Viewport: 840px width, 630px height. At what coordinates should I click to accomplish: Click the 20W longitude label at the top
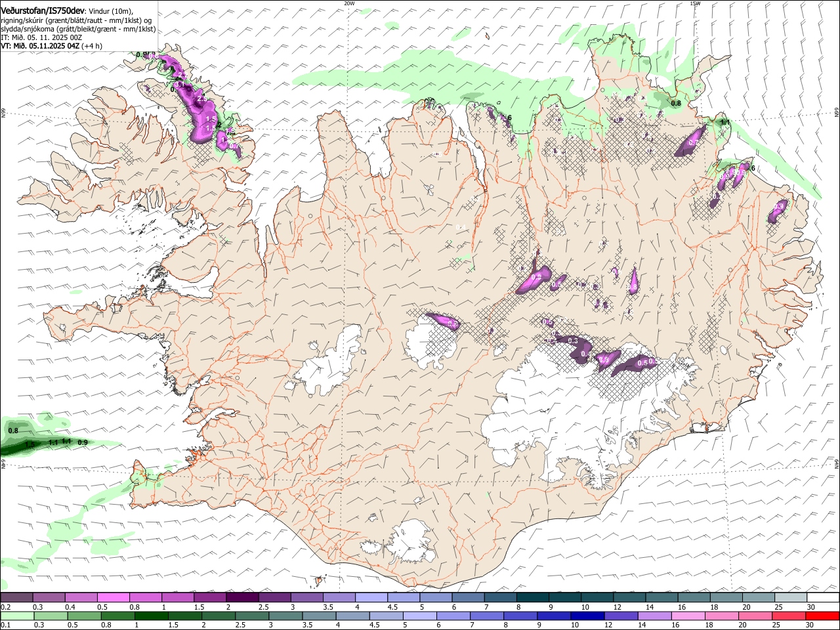(x=349, y=3)
